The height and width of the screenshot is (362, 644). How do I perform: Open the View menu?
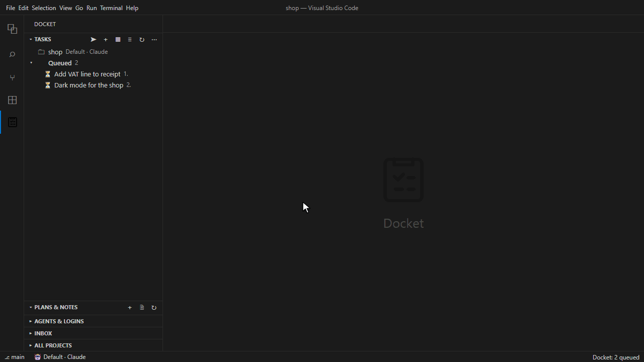pos(65,8)
